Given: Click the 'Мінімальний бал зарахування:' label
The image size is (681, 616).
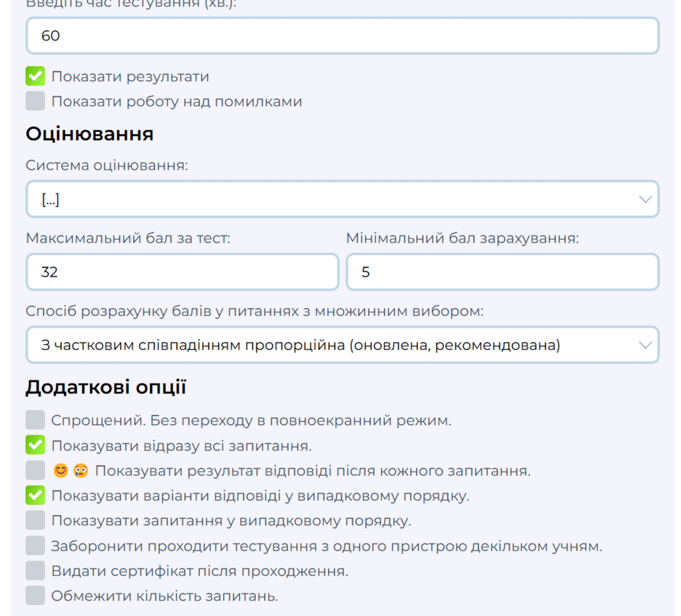Looking at the screenshot, I should coord(462,238).
